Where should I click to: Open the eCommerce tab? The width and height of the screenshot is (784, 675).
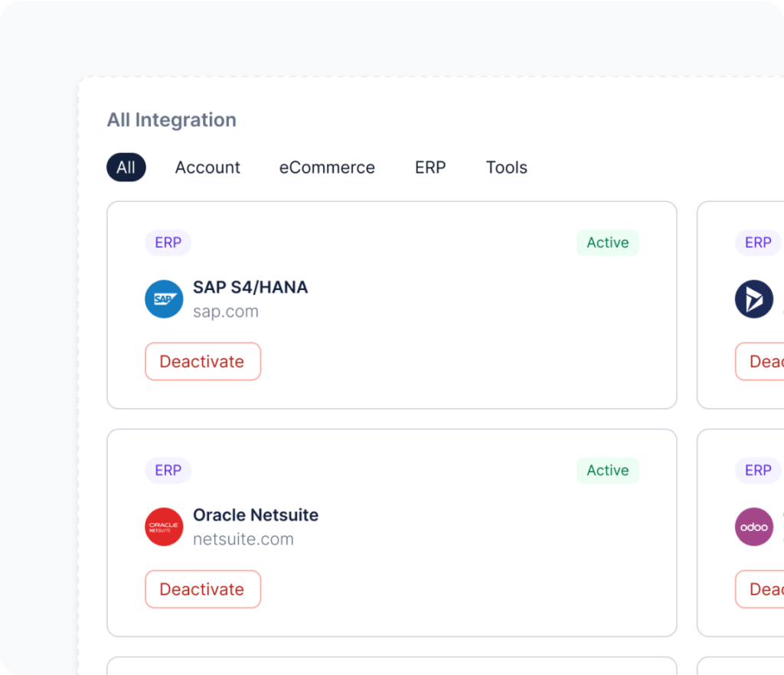(x=327, y=168)
